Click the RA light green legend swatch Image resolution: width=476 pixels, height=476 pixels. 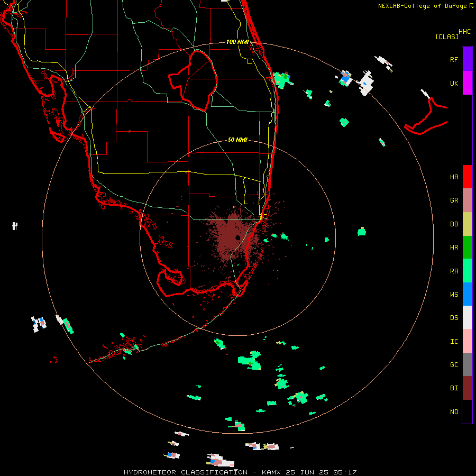pyautogui.click(x=467, y=271)
